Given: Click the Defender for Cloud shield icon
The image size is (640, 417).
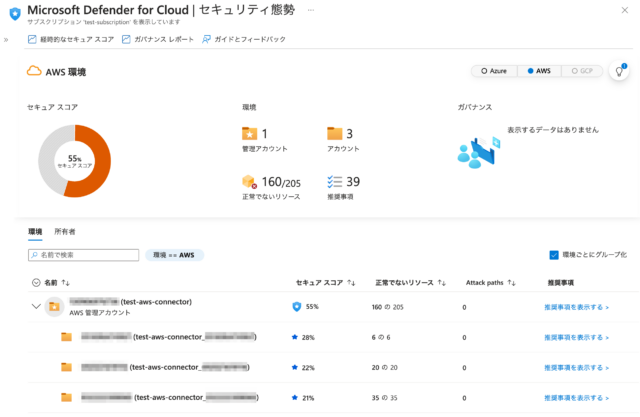Looking at the screenshot, I should pos(15,14).
